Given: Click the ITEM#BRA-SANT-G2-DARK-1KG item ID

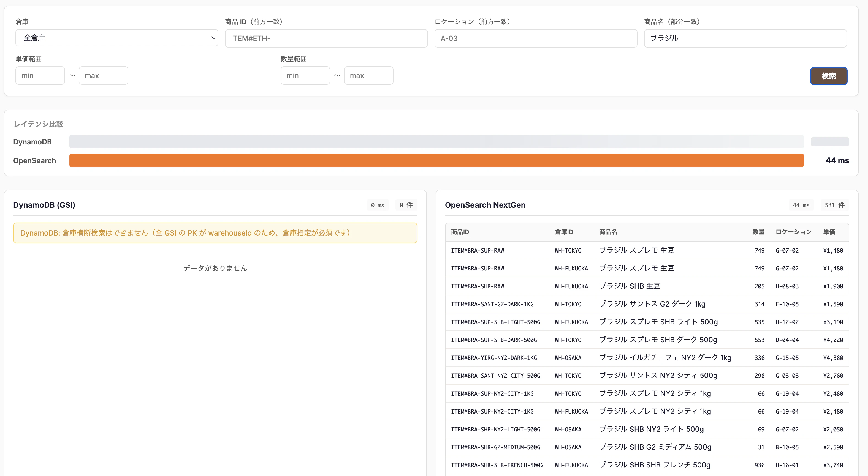Looking at the screenshot, I should click(492, 304).
